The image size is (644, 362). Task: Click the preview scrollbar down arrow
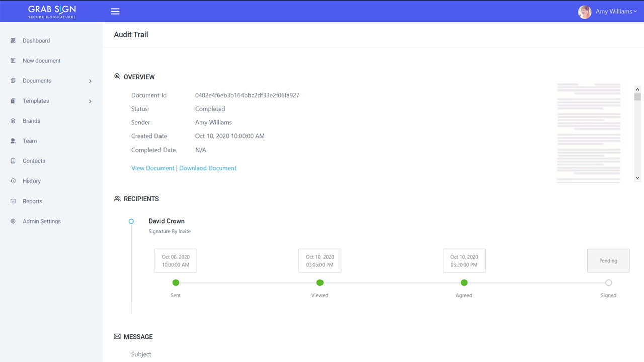click(x=637, y=178)
